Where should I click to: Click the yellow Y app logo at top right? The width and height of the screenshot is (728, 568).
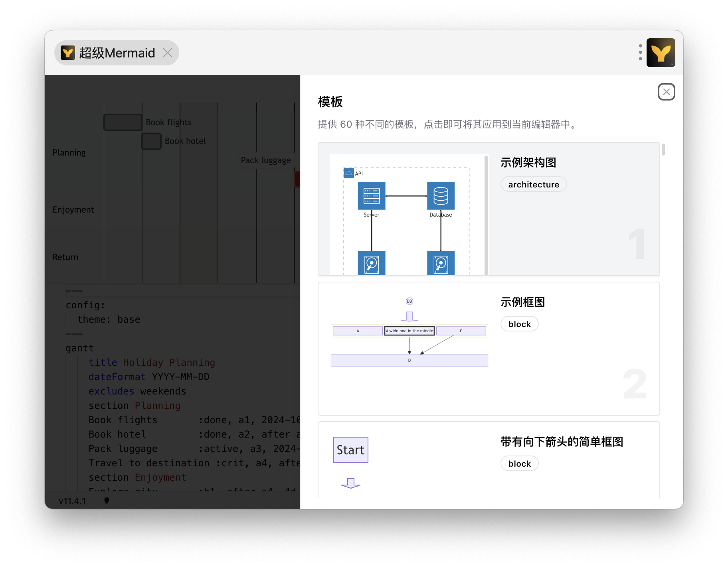[x=661, y=53]
